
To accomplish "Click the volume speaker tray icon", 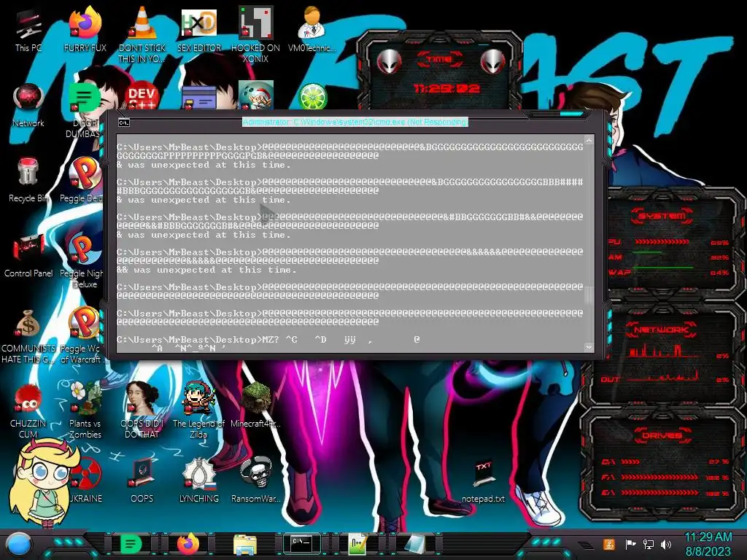I will [666, 544].
